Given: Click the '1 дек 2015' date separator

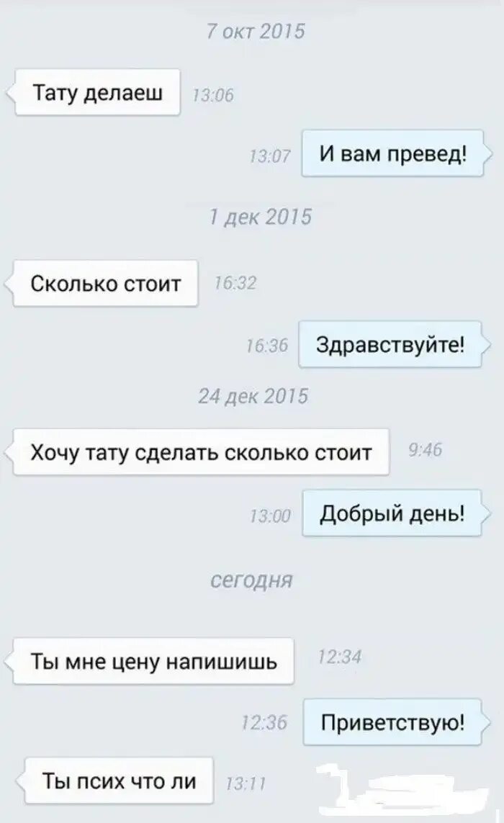Looking at the screenshot, I should click(x=261, y=217).
